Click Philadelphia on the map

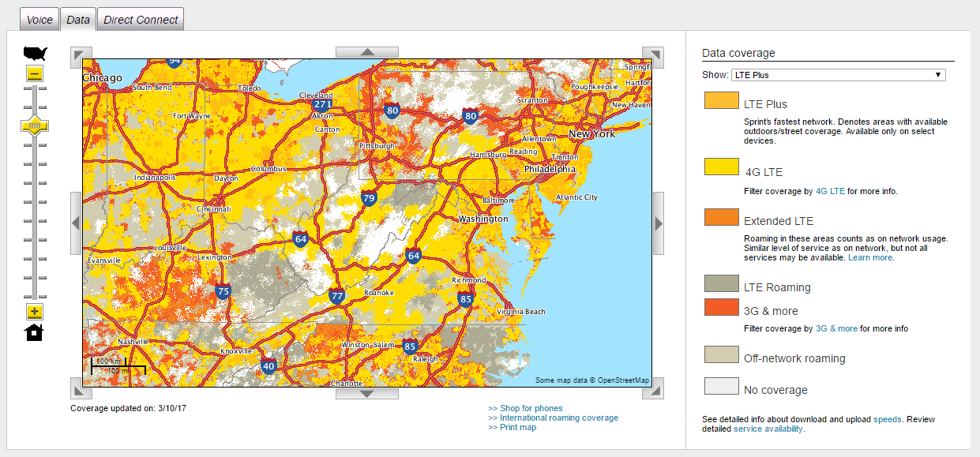pyautogui.click(x=550, y=169)
